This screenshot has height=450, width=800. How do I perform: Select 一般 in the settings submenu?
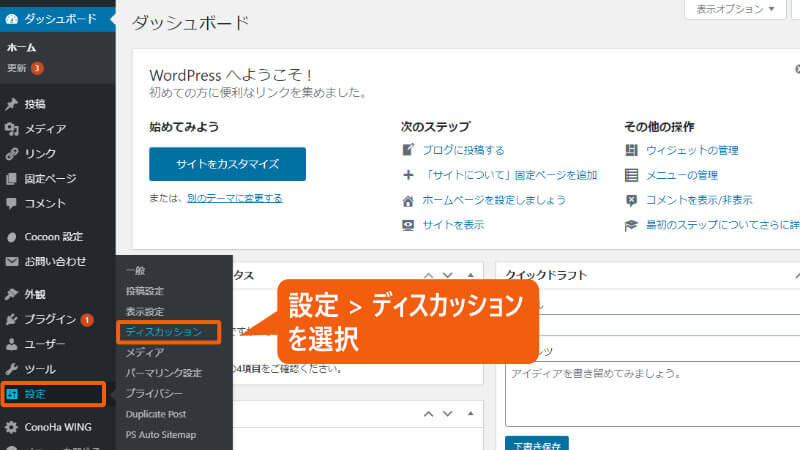(x=136, y=270)
